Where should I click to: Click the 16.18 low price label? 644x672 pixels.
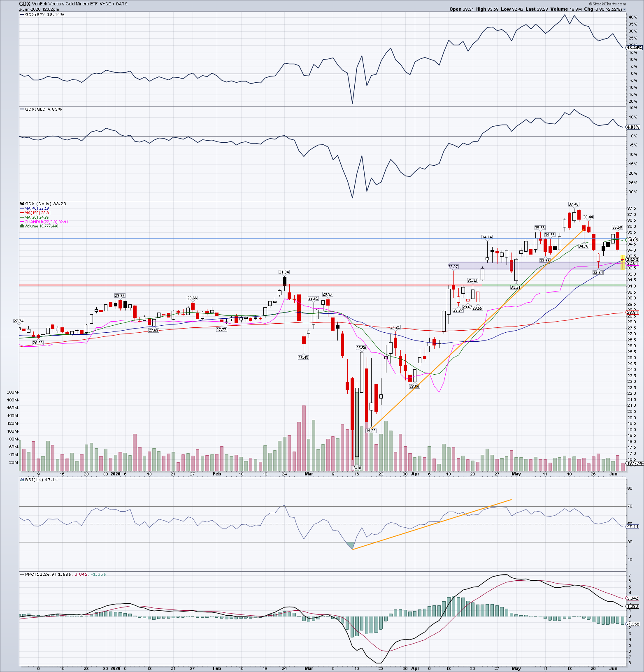(x=356, y=468)
